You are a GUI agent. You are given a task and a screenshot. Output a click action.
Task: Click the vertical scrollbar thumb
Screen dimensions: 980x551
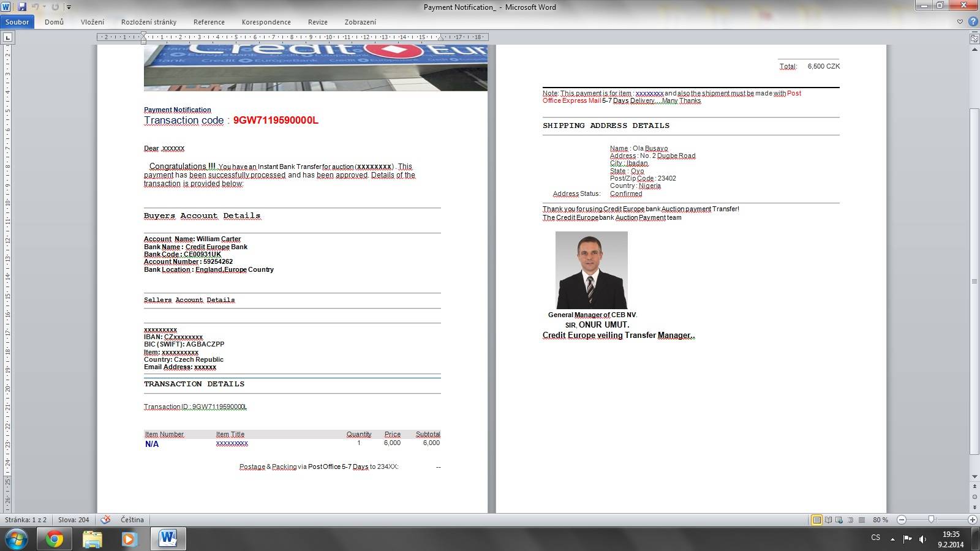coord(974,281)
